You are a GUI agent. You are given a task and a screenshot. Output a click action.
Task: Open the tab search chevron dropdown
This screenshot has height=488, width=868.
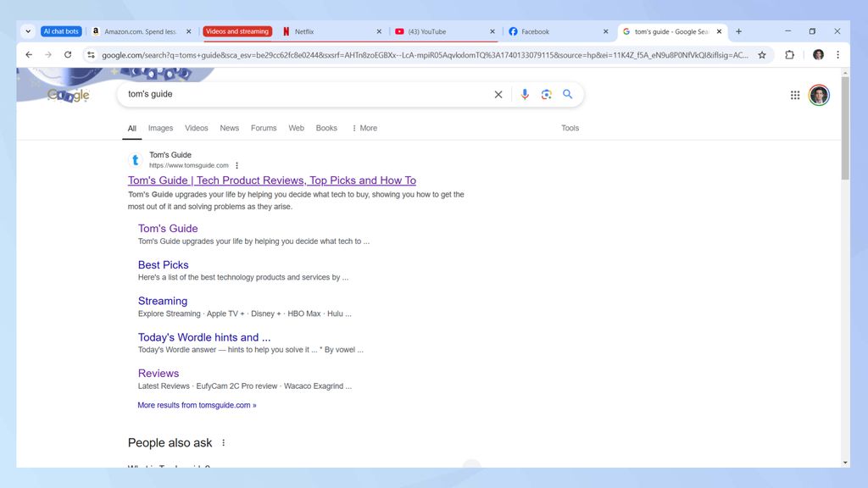point(28,30)
